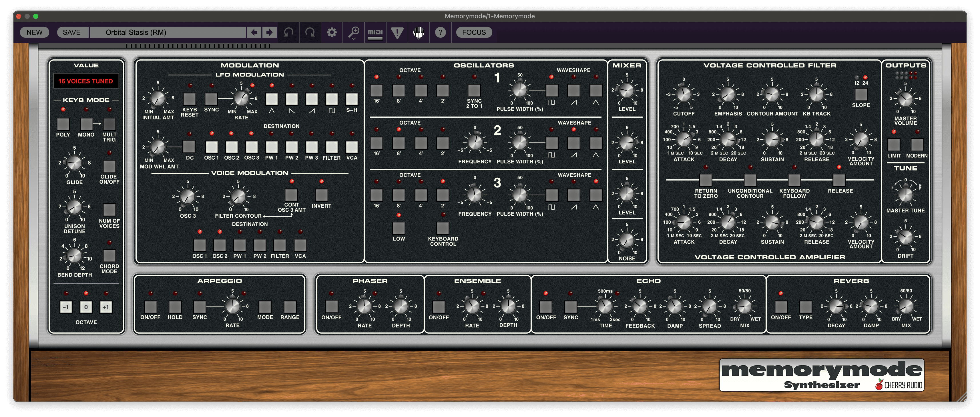
Task: Open the help question mark icon
Action: pos(441,32)
